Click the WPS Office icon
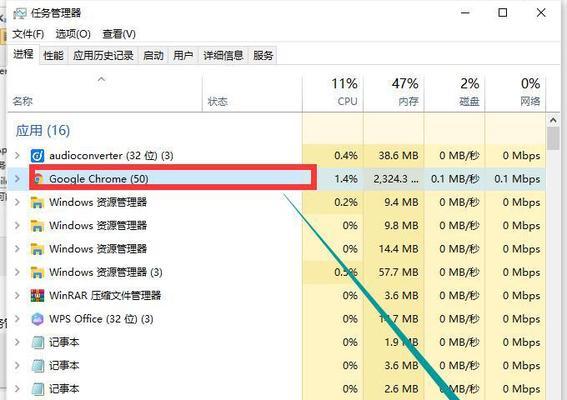567x400 pixels. (37, 319)
